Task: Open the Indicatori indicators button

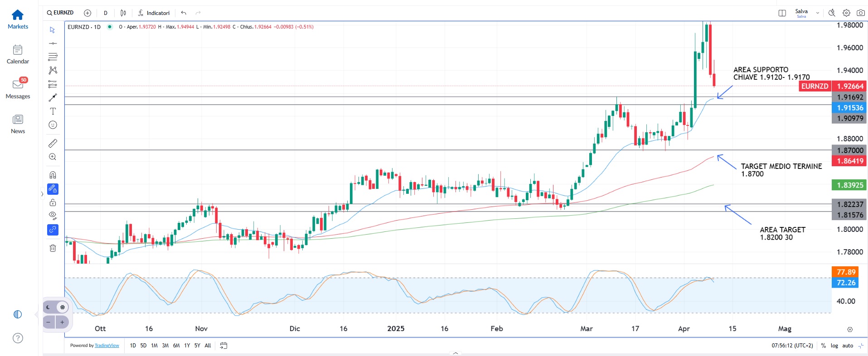Action: pos(154,13)
